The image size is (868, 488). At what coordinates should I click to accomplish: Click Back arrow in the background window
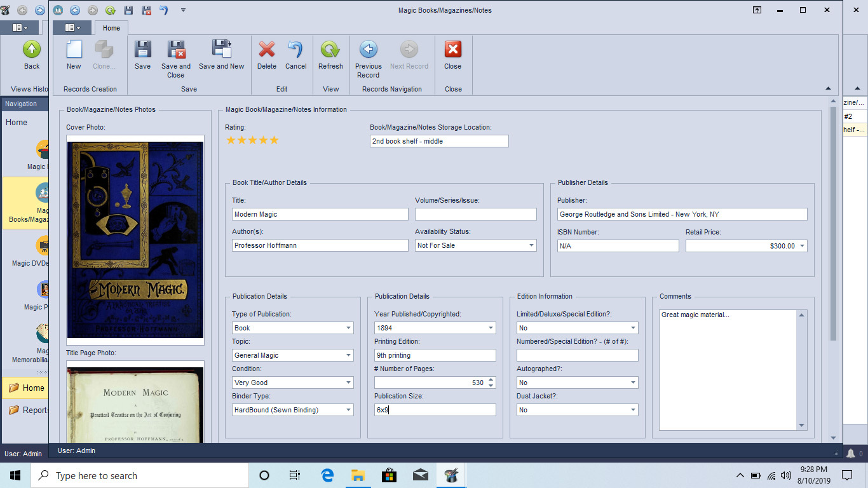[32, 50]
